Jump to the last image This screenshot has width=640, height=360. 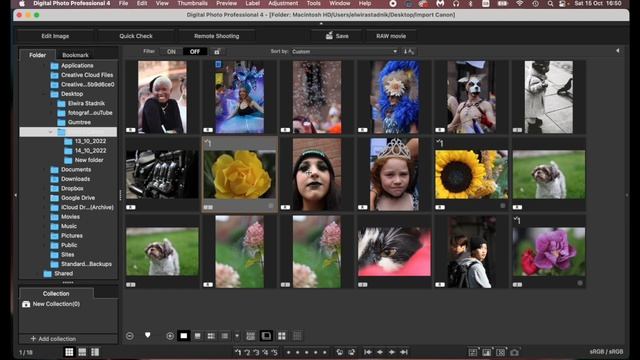click(404, 352)
